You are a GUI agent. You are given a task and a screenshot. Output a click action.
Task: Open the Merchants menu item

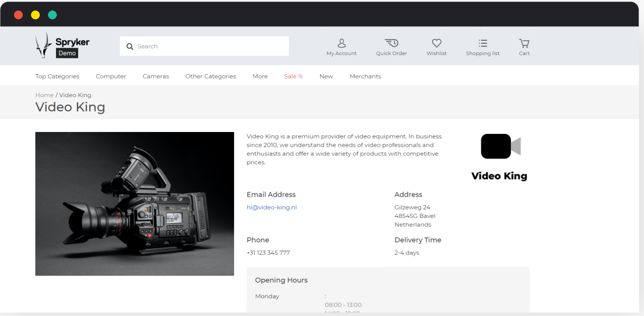(x=365, y=76)
